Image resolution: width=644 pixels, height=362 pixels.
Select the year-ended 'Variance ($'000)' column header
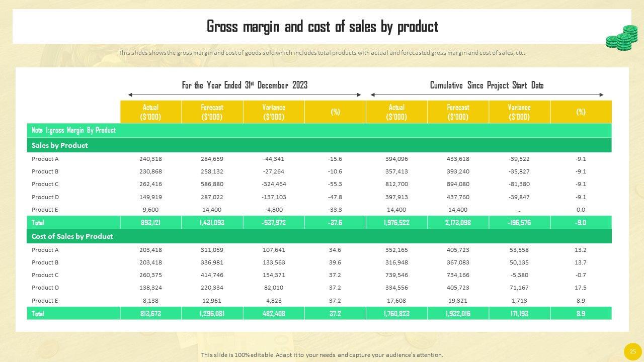coord(274,112)
